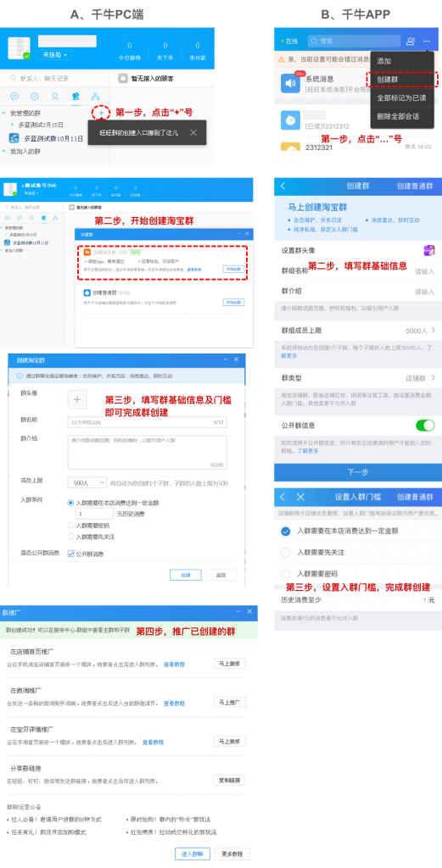
Task: Open the 群组成员上限 5000人 row chevron
Action: pos(433,331)
